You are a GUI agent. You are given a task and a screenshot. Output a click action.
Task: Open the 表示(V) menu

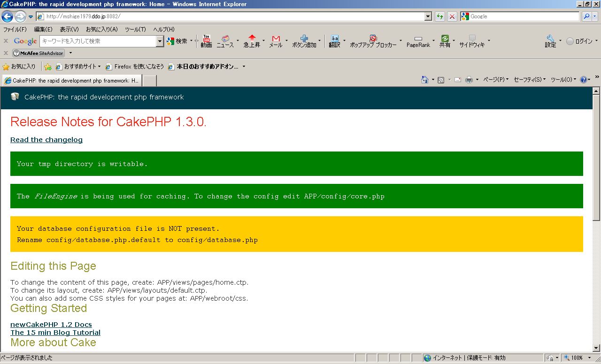click(x=69, y=29)
